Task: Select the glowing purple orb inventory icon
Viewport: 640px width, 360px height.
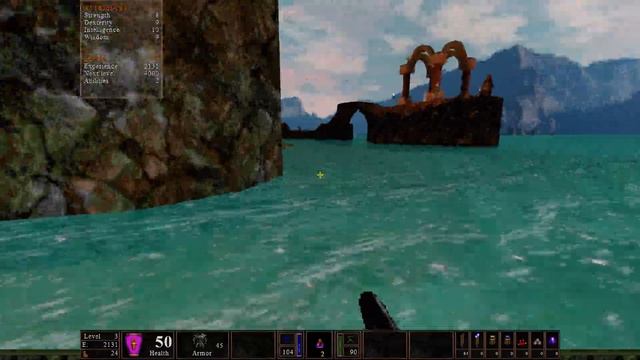Action: point(552,340)
